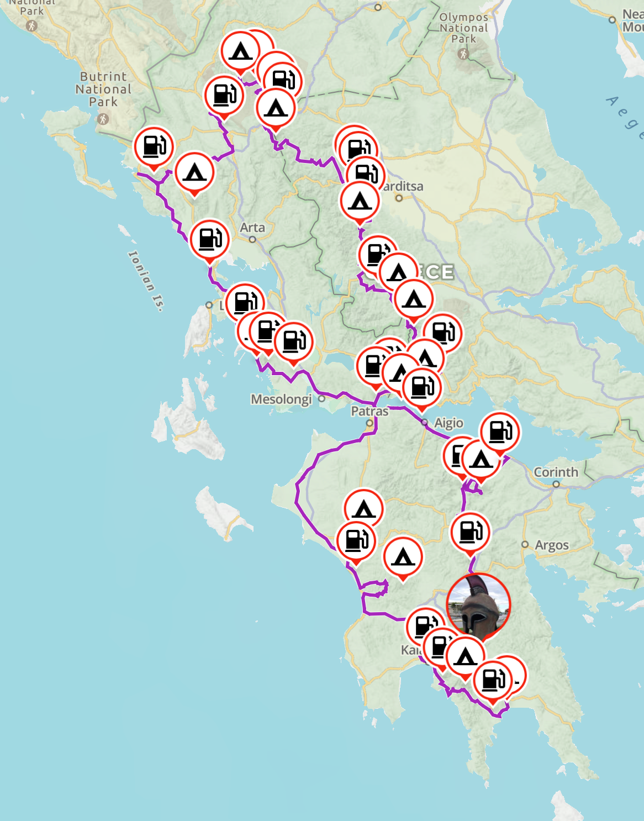This screenshot has width=644, height=821.
Task: Click the fuel marker on the Ionian coast near Butrint
Action: point(154,147)
